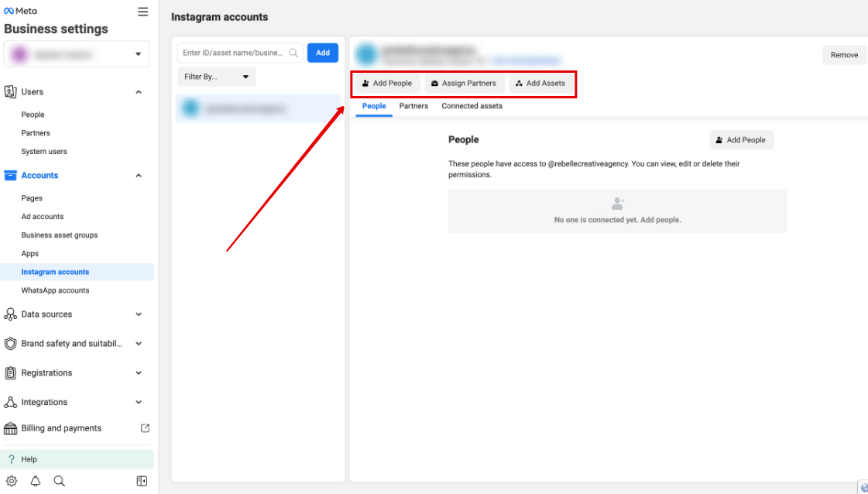Click Add People beside the People heading
This screenshot has width=868, height=494.
pos(741,140)
